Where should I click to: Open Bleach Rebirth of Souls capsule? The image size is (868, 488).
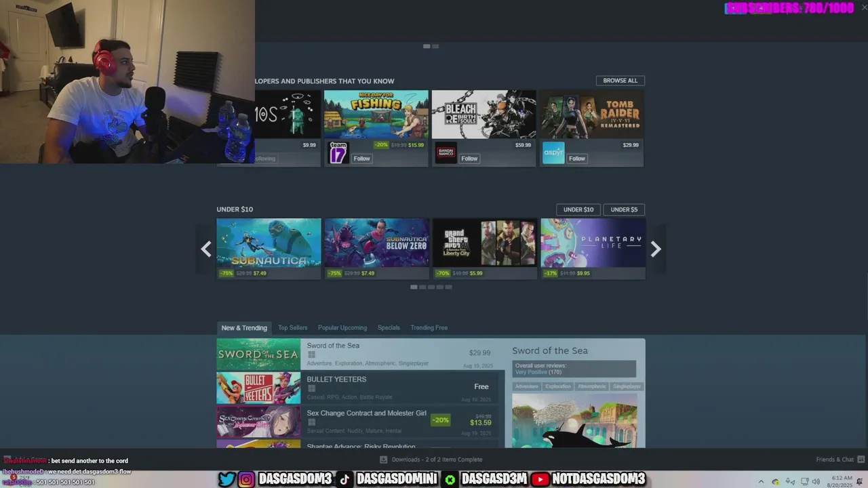[484, 115]
